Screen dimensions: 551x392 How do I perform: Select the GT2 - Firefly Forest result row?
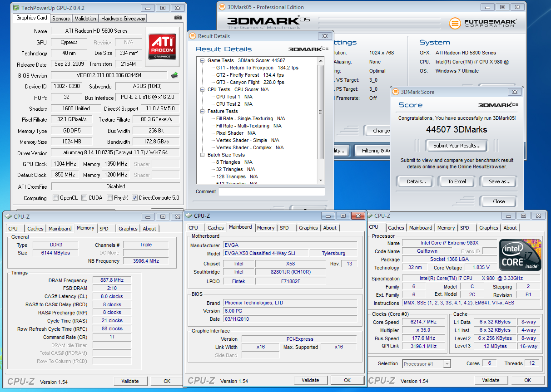tap(250, 75)
